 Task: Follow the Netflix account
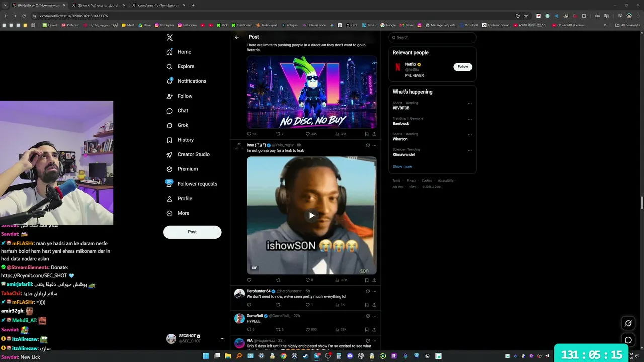point(463,67)
